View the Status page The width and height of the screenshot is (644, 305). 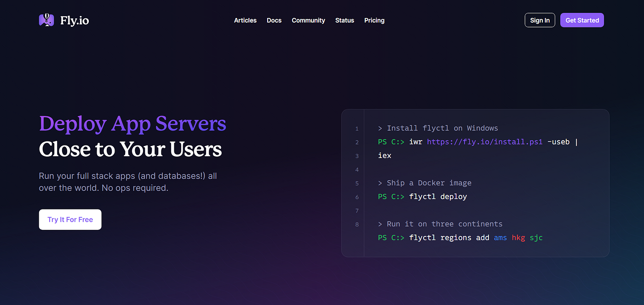[x=345, y=20]
